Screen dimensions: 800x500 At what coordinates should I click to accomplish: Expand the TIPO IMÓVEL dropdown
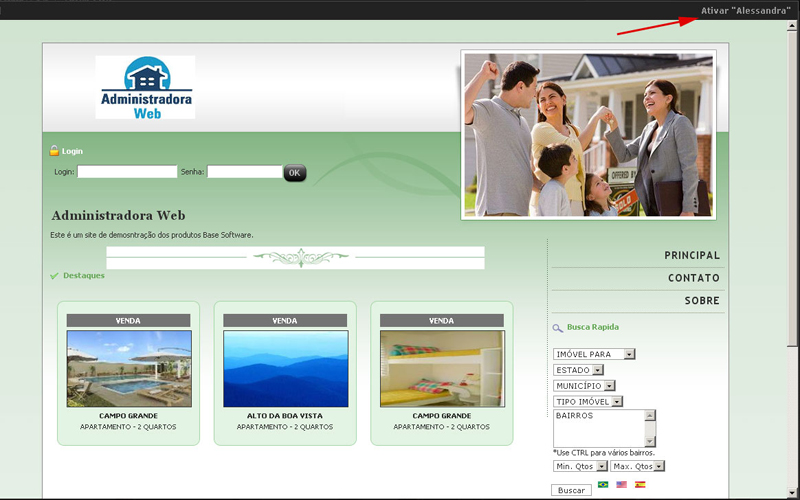[588, 402]
